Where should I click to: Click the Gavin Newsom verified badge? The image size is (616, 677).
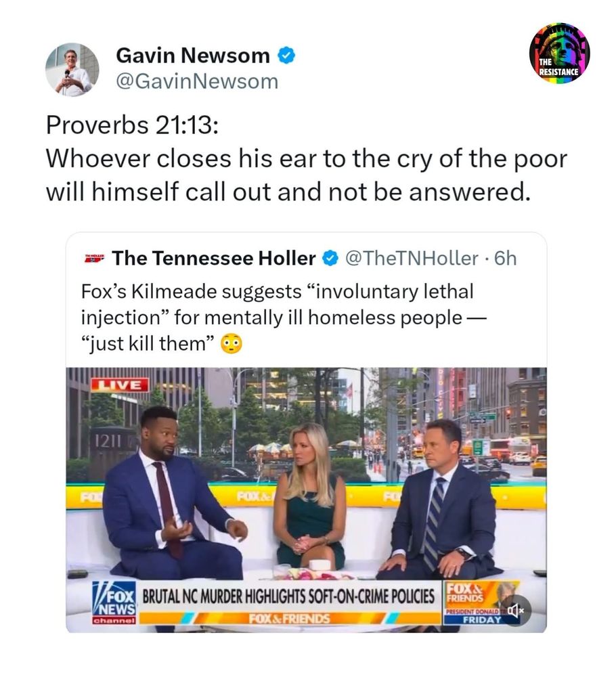point(286,56)
